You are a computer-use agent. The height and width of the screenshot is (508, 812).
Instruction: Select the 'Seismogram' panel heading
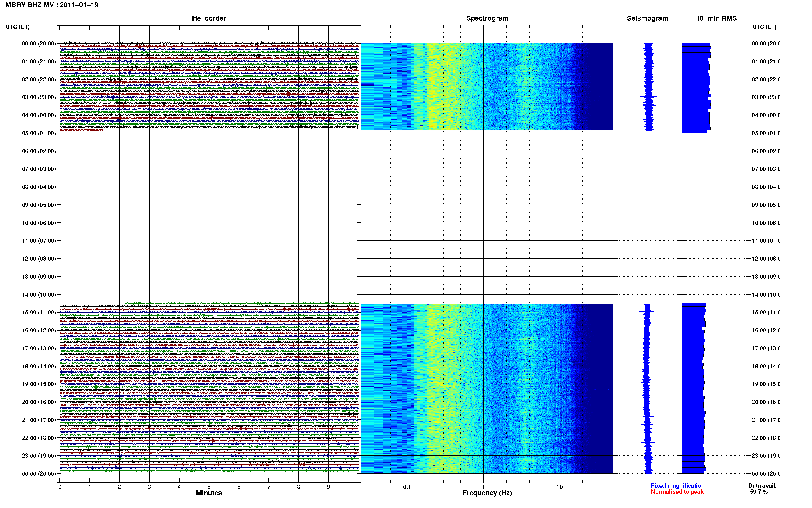pyautogui.click(x=647, y=18)
